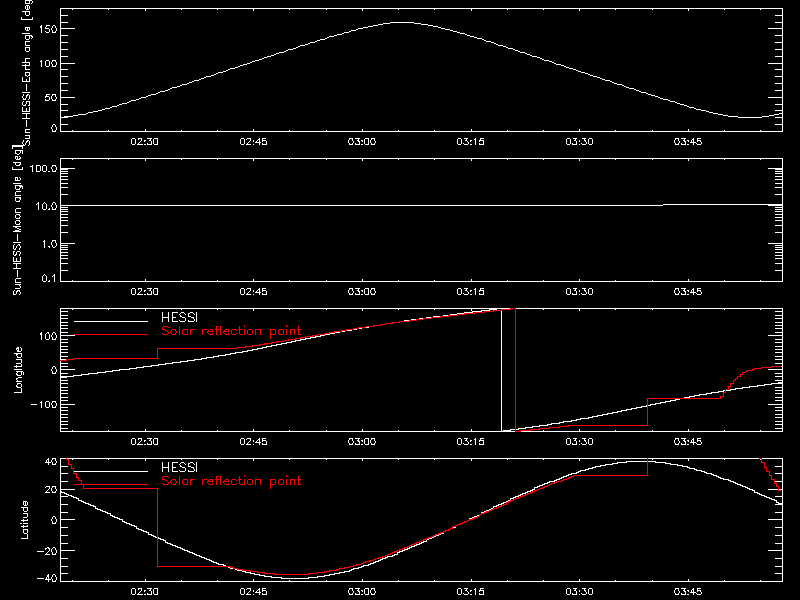The image size is (800, 600).
Task: Click 03:45 time label under Latitude plot
Action: [x=688, y=591]
